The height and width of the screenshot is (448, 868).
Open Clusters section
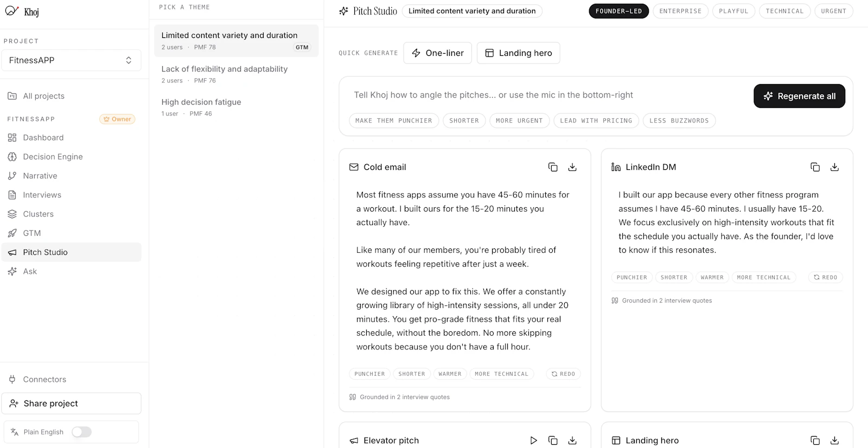(71, 214)
